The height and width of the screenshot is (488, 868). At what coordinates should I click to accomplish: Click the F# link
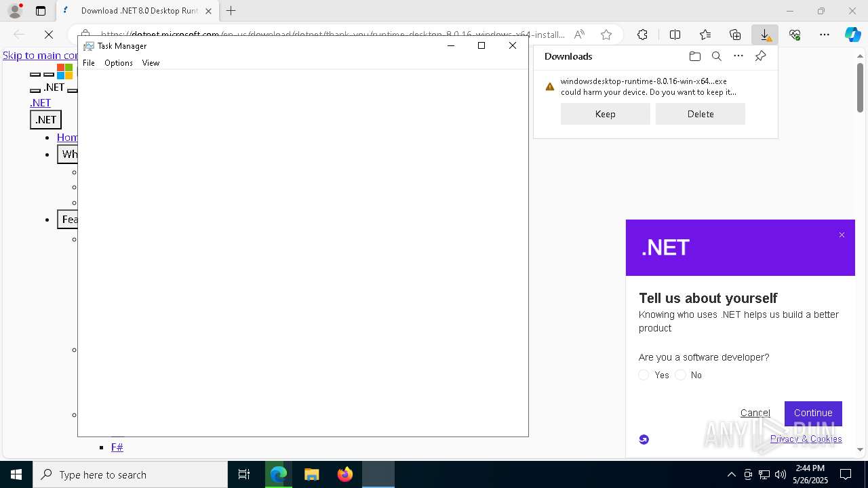tap(117, 447)
